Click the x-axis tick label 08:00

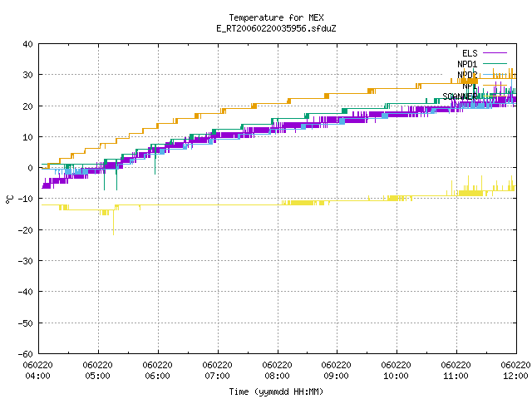pyautogui.click(x=277, y=376)
